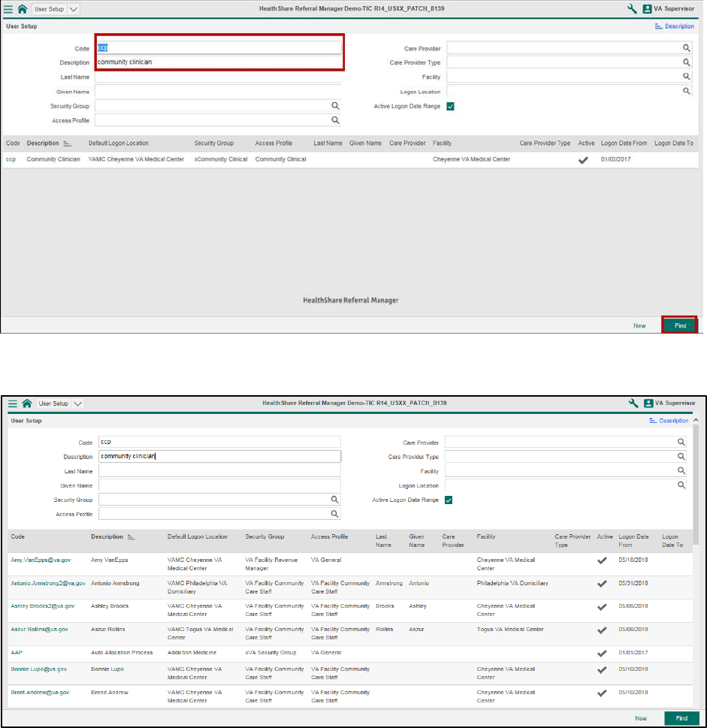Click Security Group lookup magnifier in top window

click(335, 106)
